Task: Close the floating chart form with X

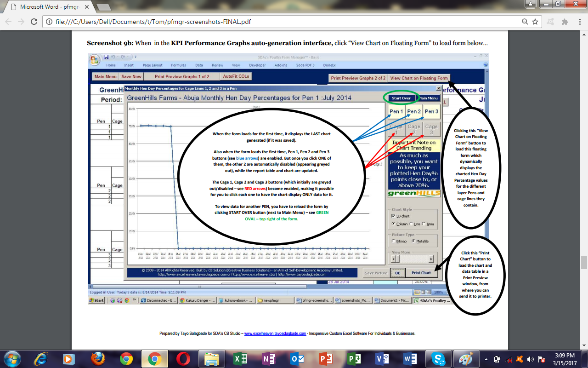Action: click(x=438, y=88)
